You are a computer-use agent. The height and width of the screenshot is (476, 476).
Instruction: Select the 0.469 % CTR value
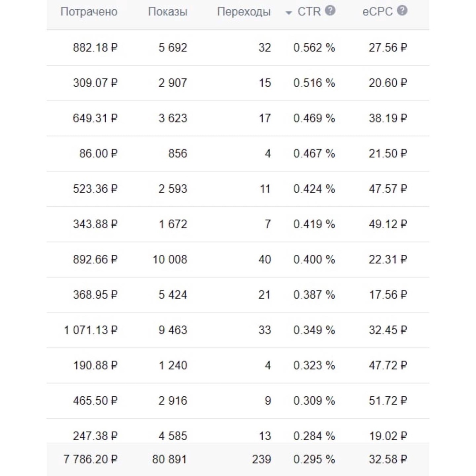point(314,118)
